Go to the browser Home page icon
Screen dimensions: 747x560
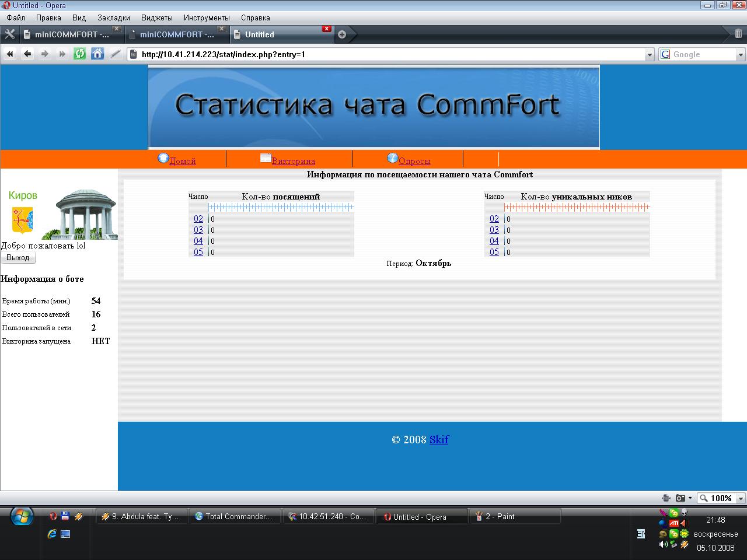pyautogui.click(x=97, y=54)
